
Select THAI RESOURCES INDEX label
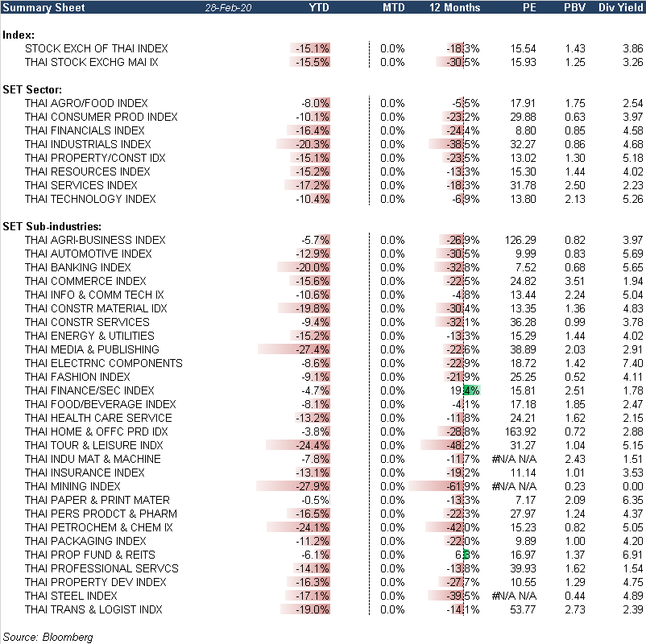pyautogui.click(x=87, y=171)
